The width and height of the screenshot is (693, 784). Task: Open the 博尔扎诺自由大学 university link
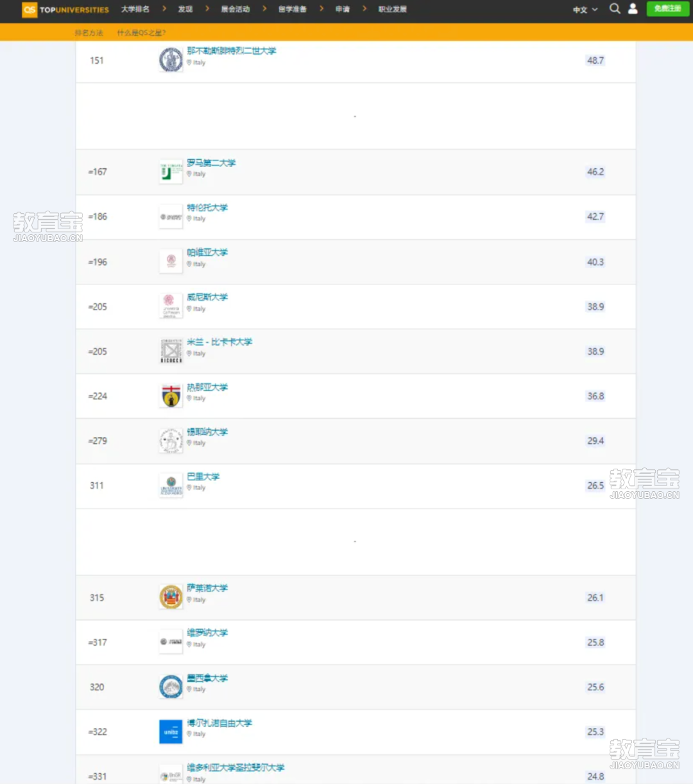coord(219,723)
